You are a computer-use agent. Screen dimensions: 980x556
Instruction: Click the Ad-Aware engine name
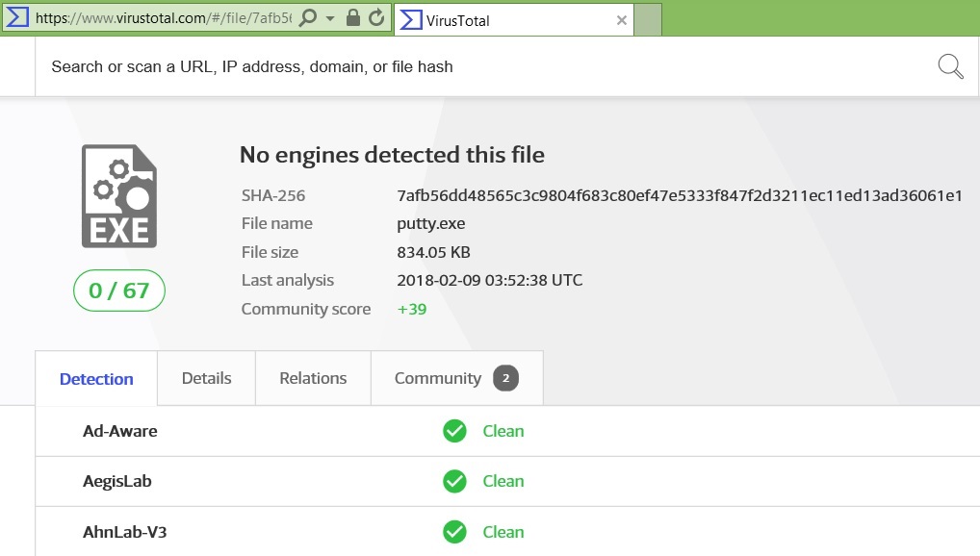120,431
